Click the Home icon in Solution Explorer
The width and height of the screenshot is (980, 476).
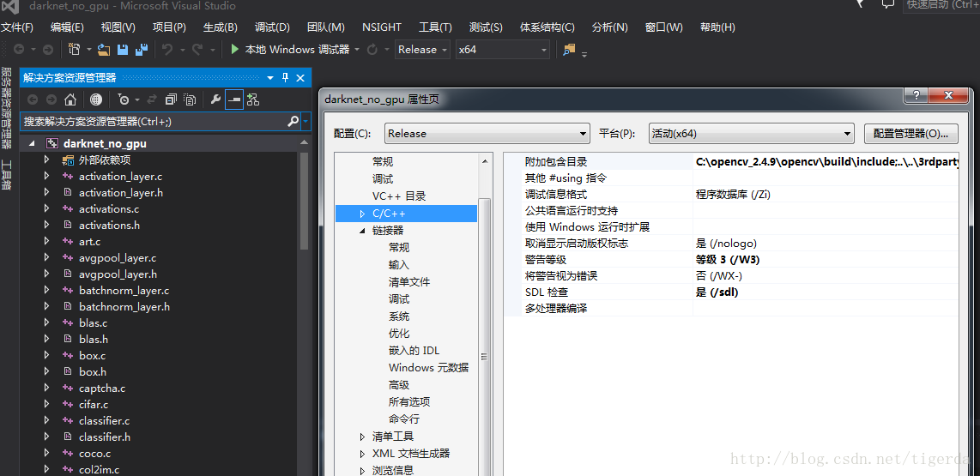pyautogui.click(x=70, y=99)
